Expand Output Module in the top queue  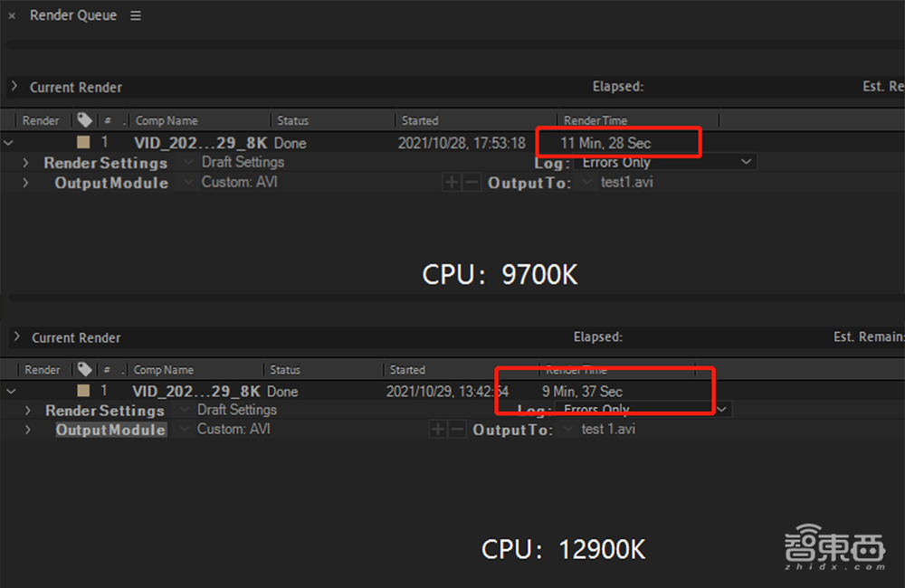[x=25, y=183]
